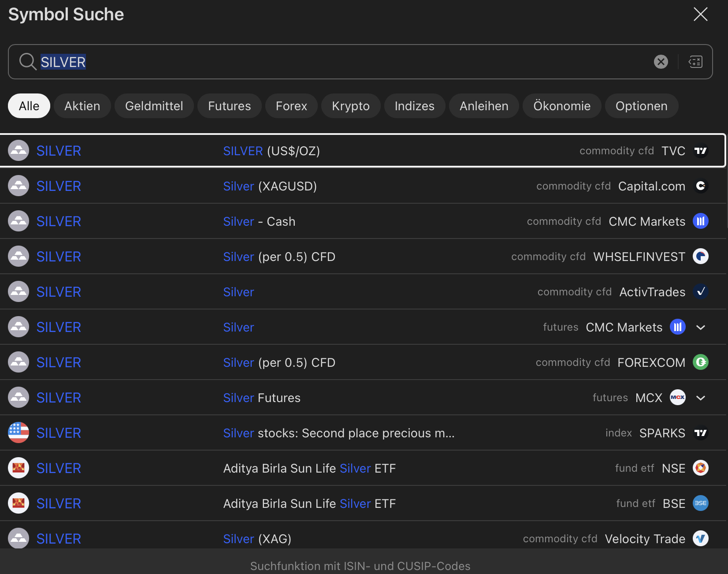This screenshot has height=574, width=728.
Task: Expand the CMC Markets futures contracts
Action: [x=701, y=327]
